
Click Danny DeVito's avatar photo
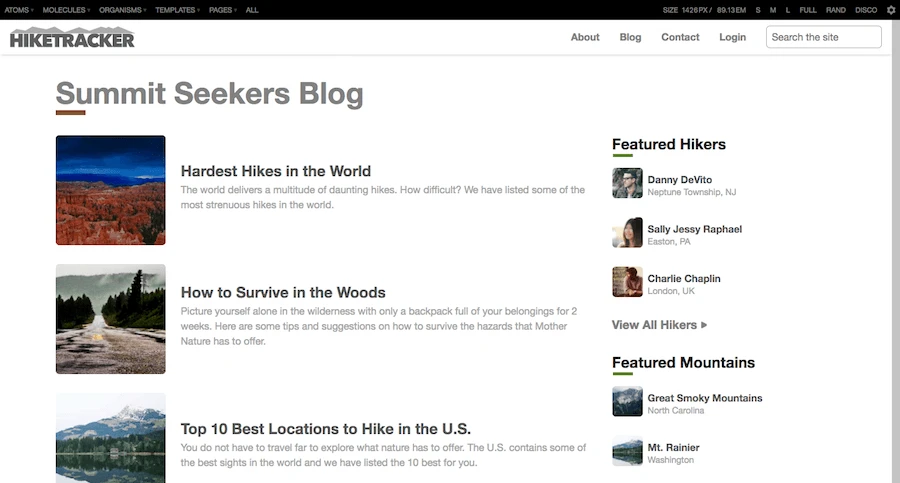pos(627,184)
